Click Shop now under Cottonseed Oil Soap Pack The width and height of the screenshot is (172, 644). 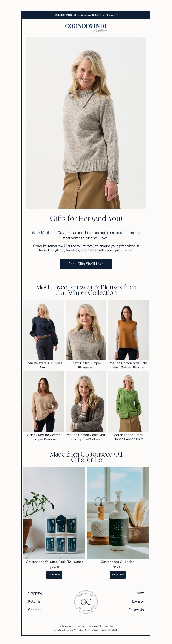[54, 575]
